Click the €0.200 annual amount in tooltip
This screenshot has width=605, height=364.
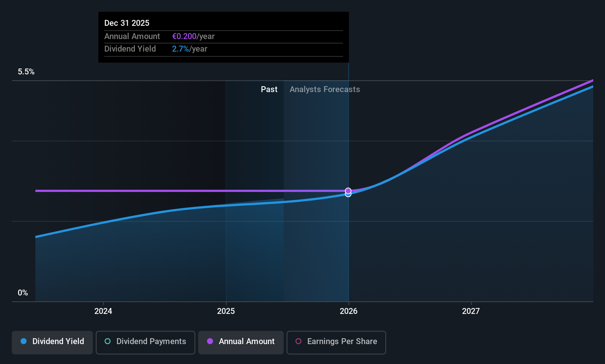[184, 36]
